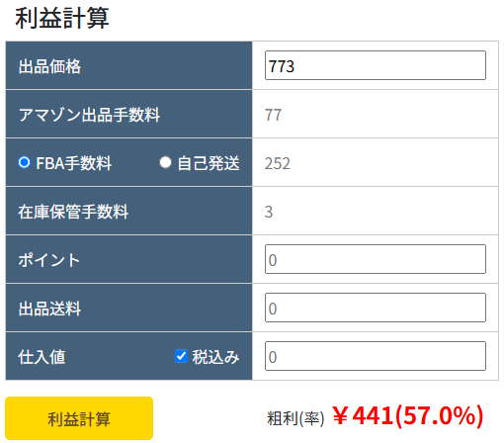The width and height of the screenshot is (504, 443).
Task: Click the yellow 利益計算 button
Action: (x=79, y=418)
